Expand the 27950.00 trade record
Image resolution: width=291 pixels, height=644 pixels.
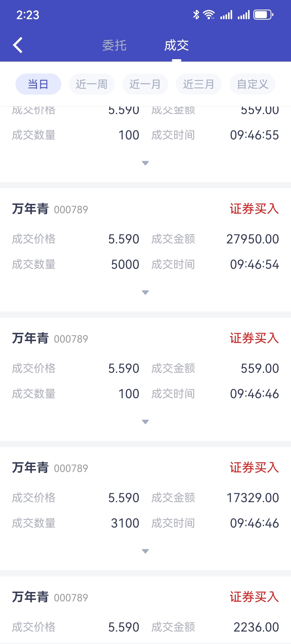click(x=145, y=292)
